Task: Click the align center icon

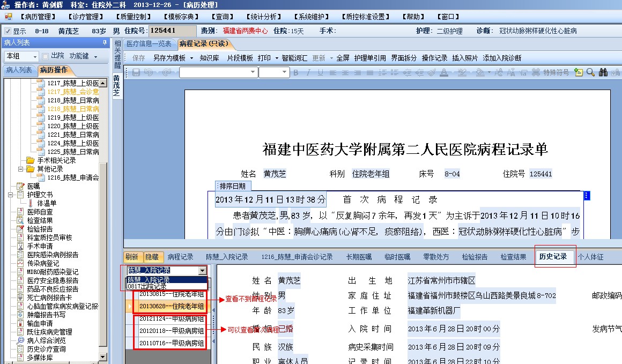Action: (345, 72)
